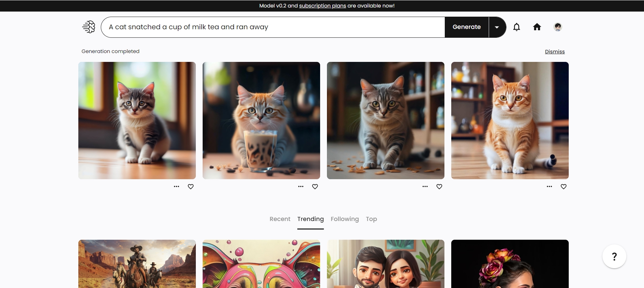Click the Generate button
Screen dimensions: 644x288
(x=467, y=27)
